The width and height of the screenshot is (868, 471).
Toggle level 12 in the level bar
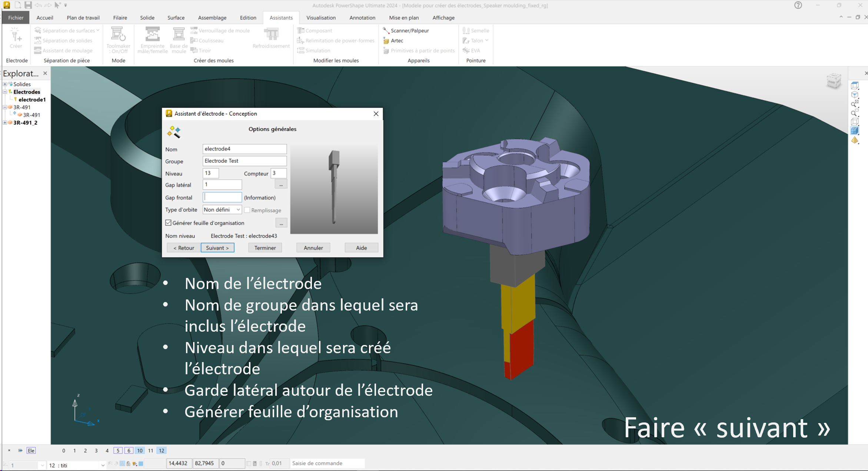tap(162, 451)
